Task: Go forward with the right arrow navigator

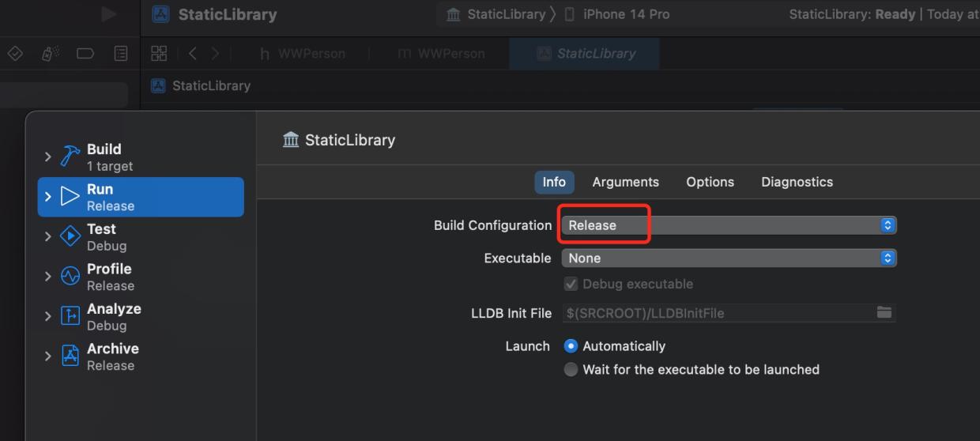Action: click(x=215, y=54)
